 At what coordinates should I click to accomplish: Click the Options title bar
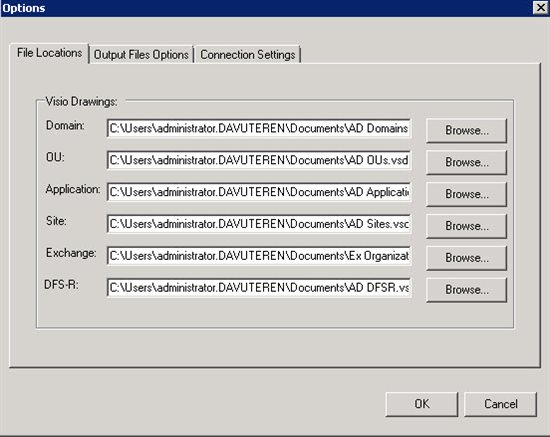(x=267, y=8)
